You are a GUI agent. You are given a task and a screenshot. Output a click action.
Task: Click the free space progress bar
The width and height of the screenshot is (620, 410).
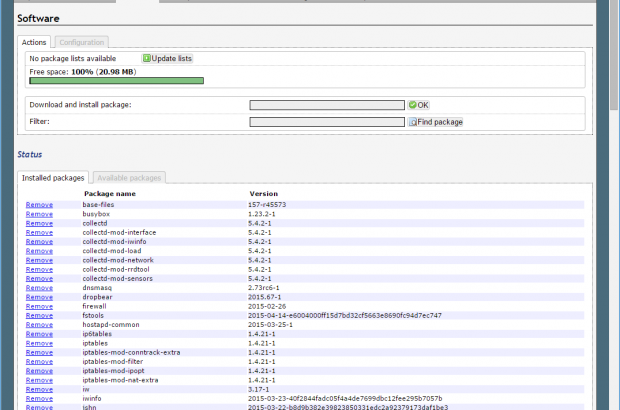click(116, 80)
